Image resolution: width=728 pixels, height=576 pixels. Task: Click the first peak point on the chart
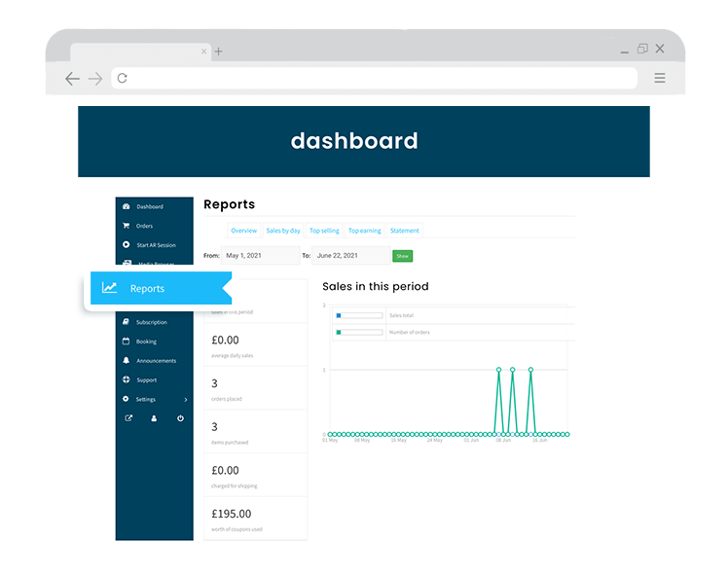498,370
